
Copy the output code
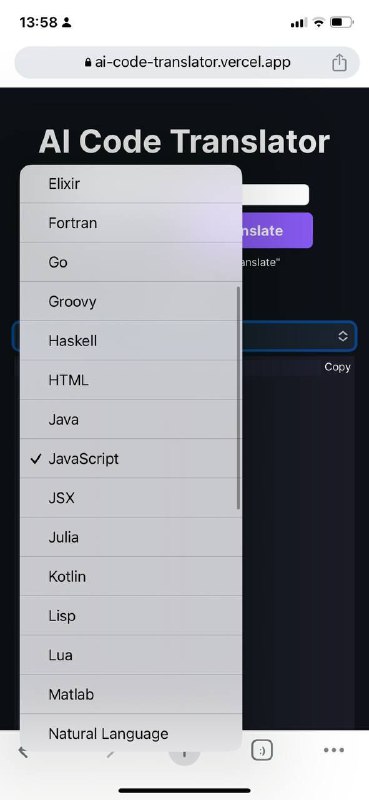(x=337, y=367)
